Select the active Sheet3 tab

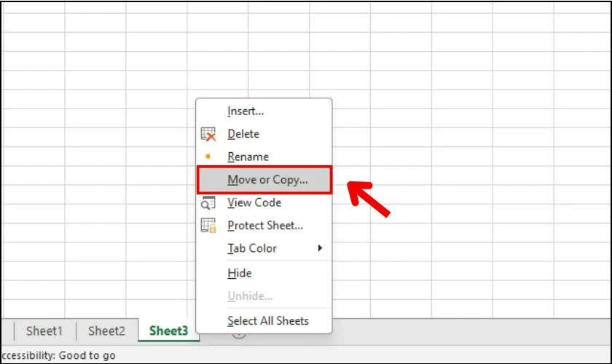168,331
